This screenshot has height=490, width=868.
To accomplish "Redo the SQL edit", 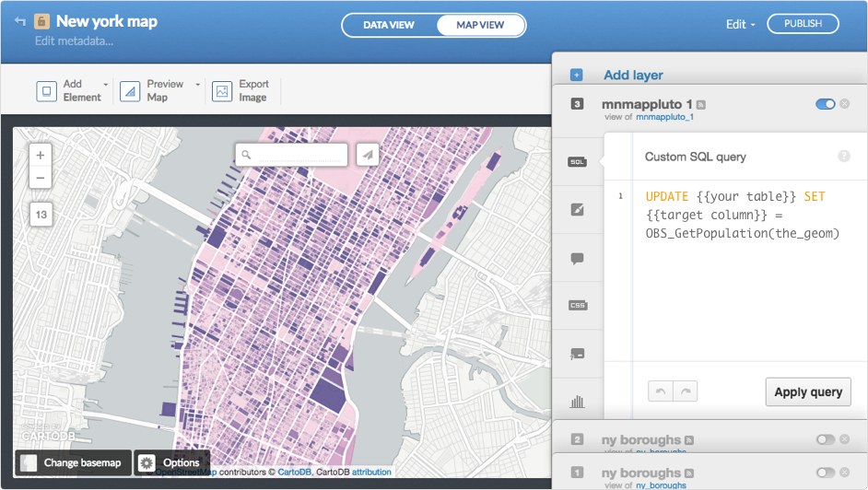I will click(686, 391).
